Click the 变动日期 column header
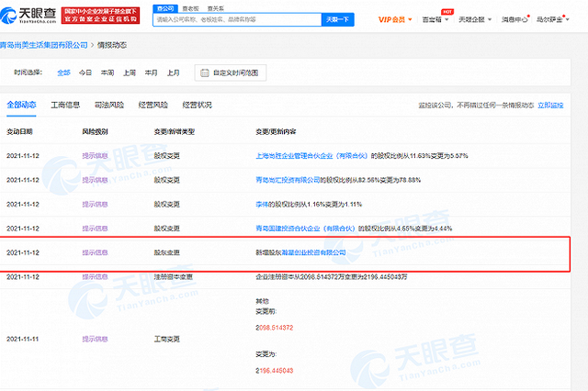 pos(19,132)
